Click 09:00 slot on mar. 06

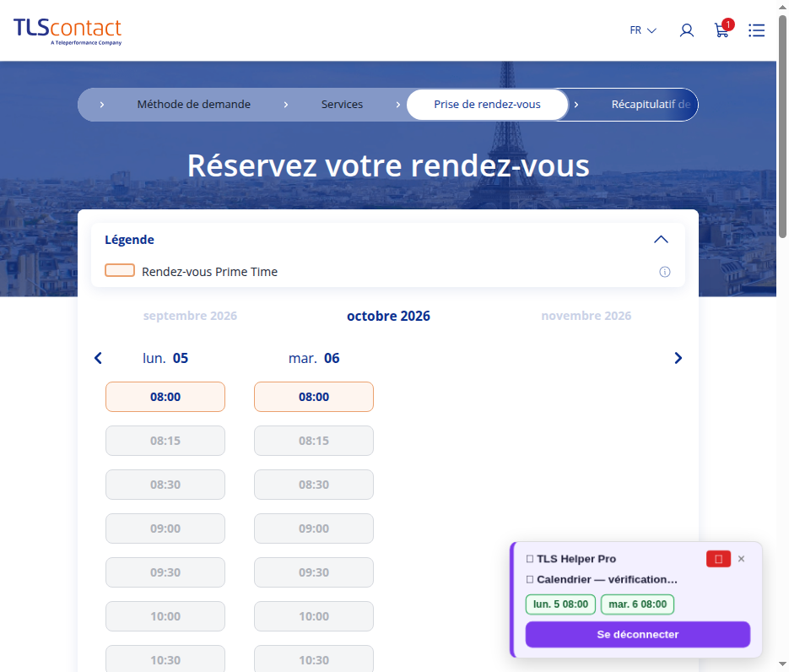[x=314, y=528]
